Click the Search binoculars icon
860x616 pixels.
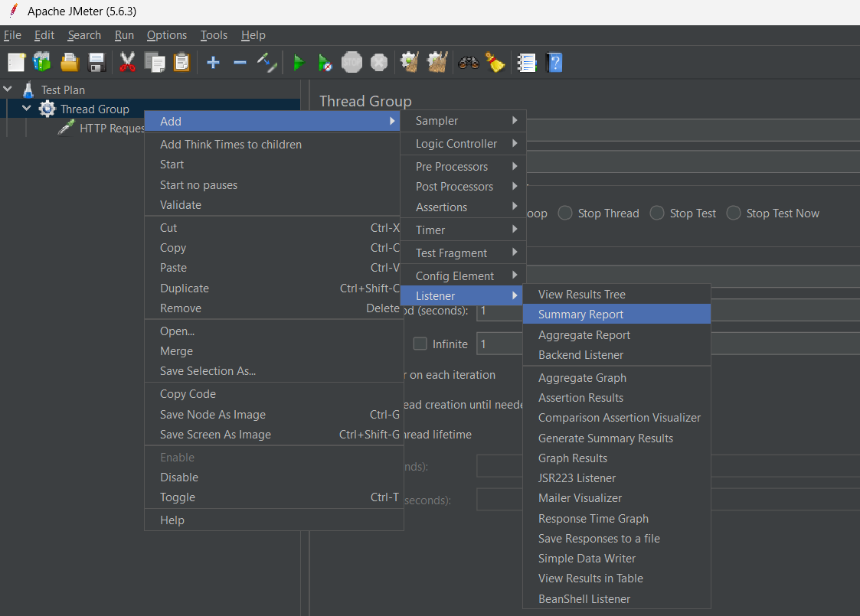click(x=469, y=63)
